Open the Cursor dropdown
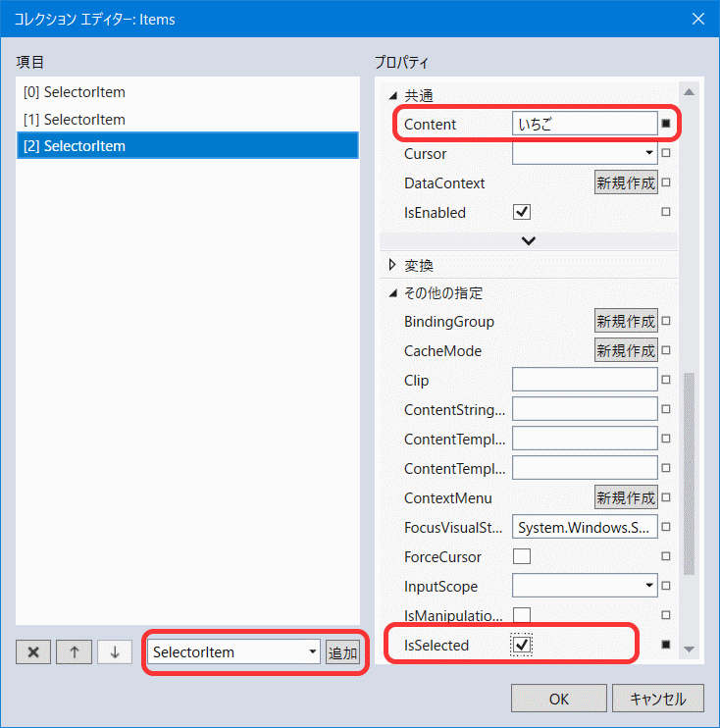720x728 pixels. (x=649, y=153)
